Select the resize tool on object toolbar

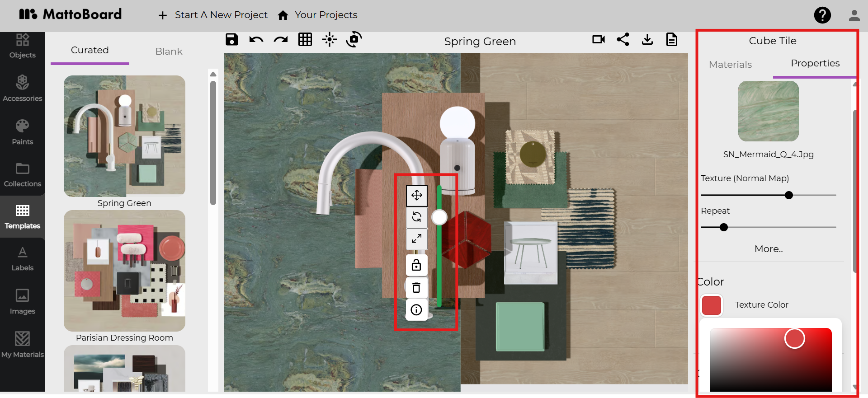[417, 239]
